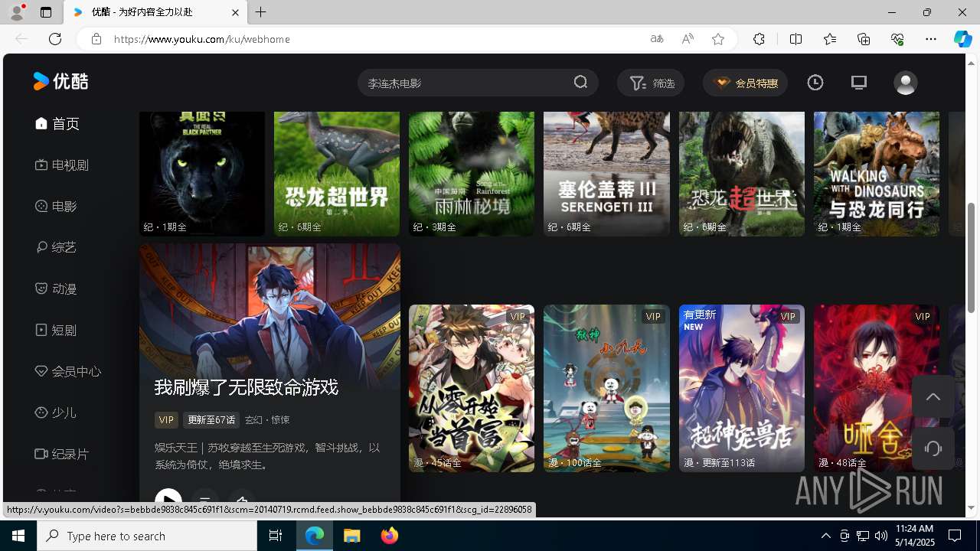Click the site info lock icon
Image resolution: width=980 pixels, height=551 pixels.
coord(96,39)
